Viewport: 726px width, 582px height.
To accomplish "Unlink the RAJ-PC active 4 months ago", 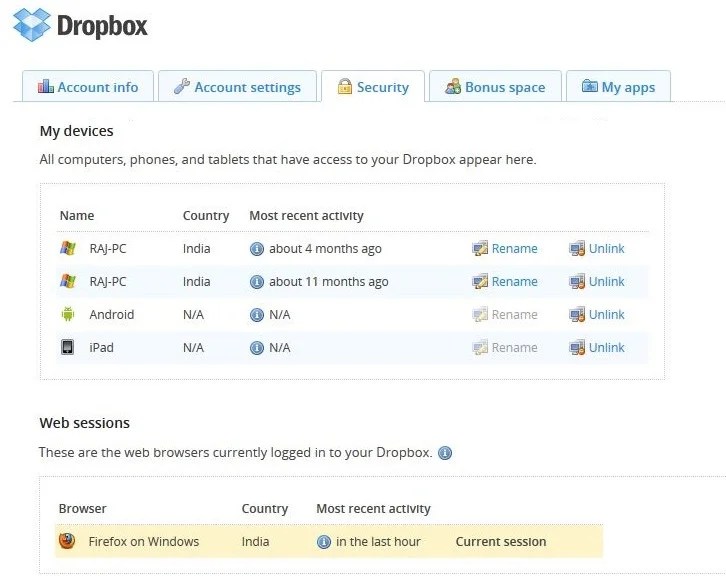I will click(x=607, y=249).
